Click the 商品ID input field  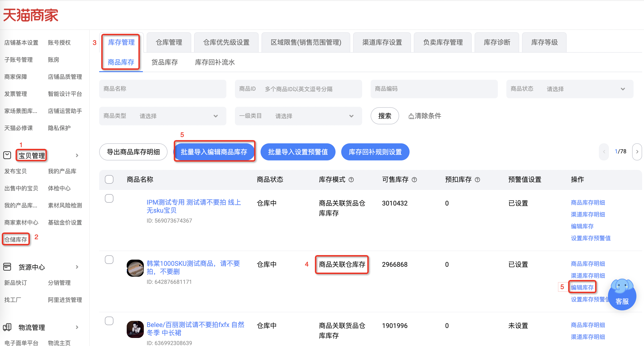[x=298, y=89]
